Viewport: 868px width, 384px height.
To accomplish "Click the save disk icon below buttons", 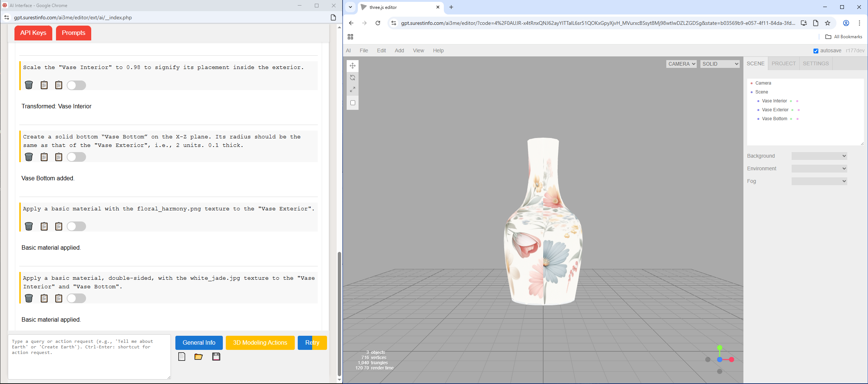I will 216,357.
